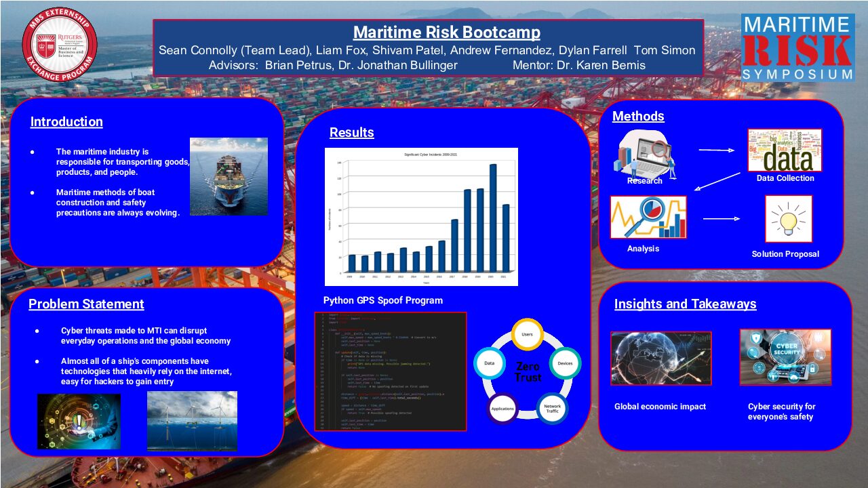Select the Data circle in Zero Trust wheel
868x488 pixels.
pyautogui.click(x=488, y=363)
